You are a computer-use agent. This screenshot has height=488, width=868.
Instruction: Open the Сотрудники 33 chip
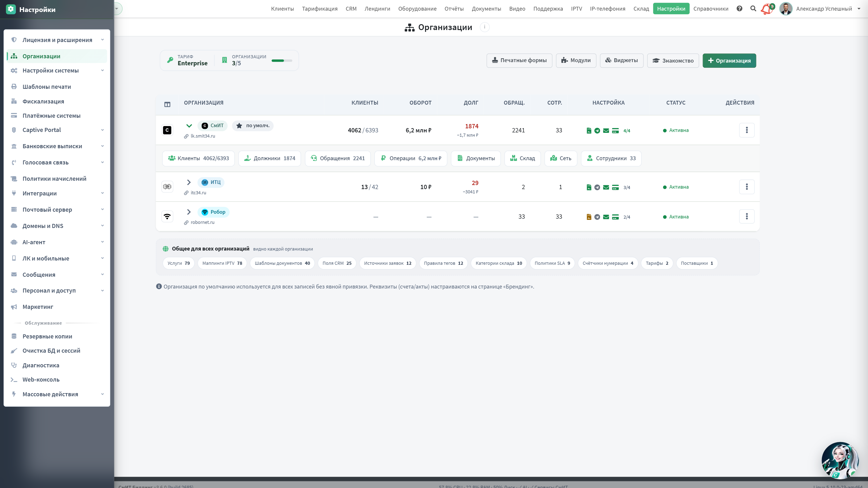click(611, 158)
